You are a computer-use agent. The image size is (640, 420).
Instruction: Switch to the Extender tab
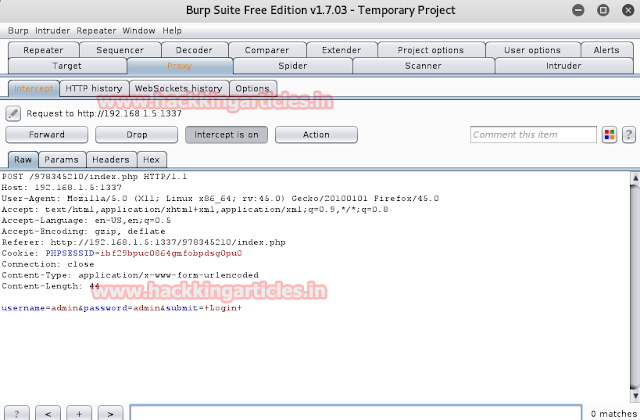tap(342, 50)
